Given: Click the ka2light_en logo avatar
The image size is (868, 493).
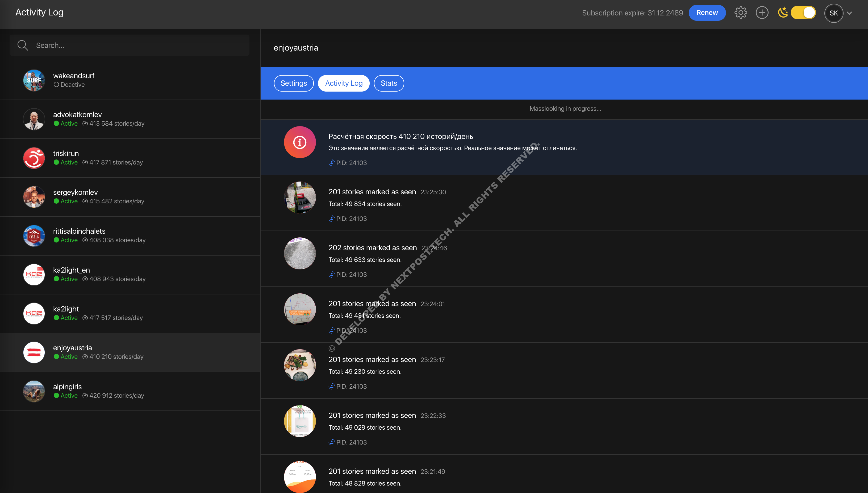Looking at the screenshot, I should click(x=34, y=274).
